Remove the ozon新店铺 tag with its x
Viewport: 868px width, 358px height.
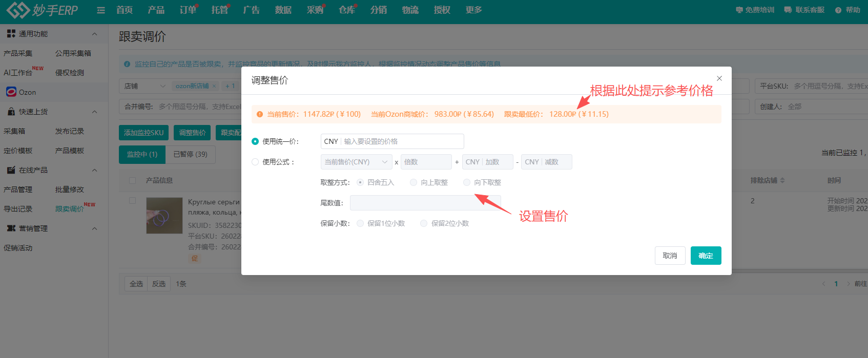(214, 86)
